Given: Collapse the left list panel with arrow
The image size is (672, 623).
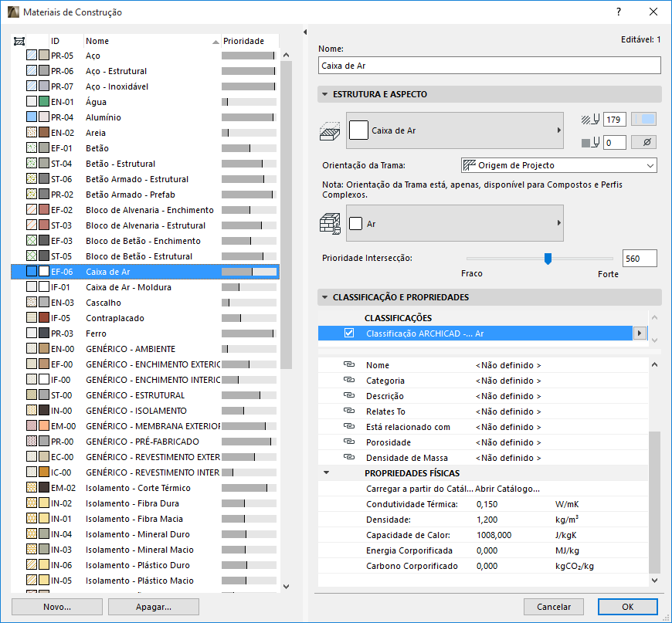Looking at the screenshot, I should (305, 32).
